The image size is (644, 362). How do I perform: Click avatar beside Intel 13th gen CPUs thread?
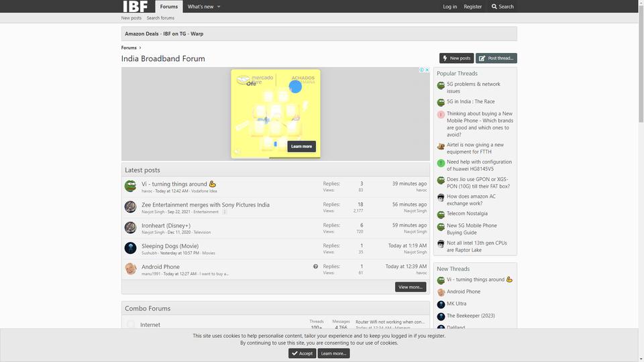441,244
